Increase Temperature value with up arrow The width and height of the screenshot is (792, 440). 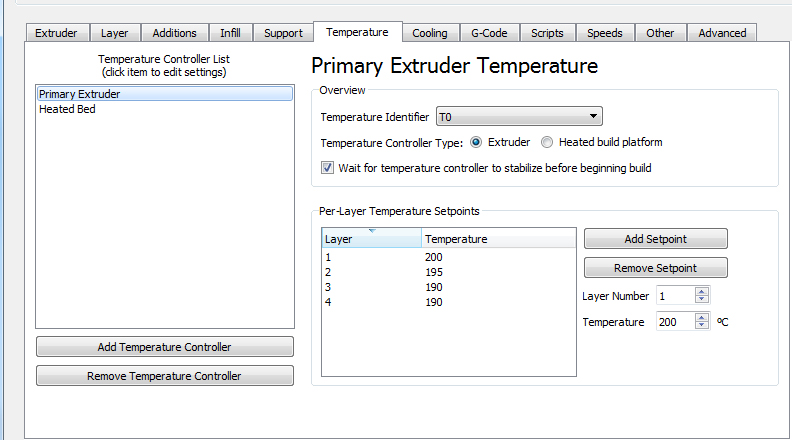[702, 318]
